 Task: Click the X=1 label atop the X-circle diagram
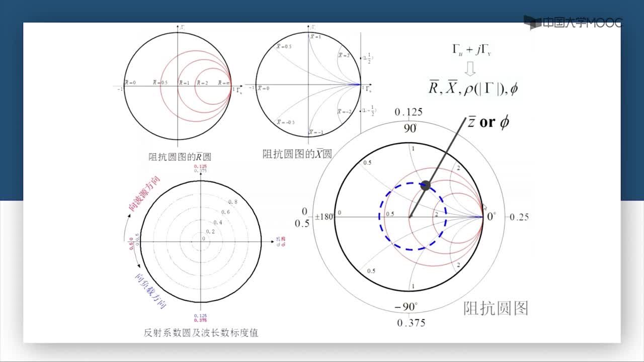[315, 37]
